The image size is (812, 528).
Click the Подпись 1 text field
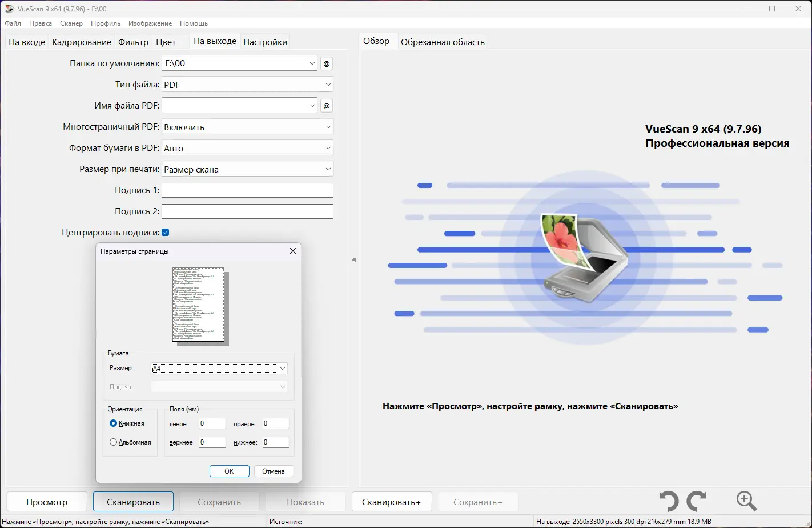tap(247, 190)
